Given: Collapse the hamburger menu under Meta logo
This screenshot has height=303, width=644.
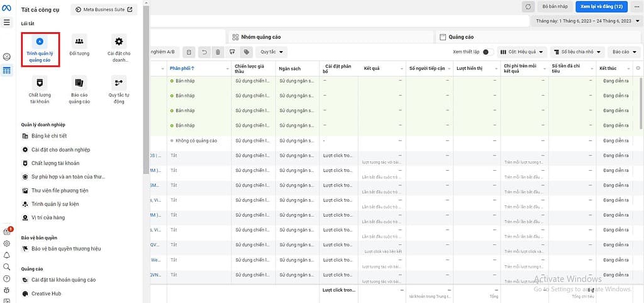Looking at the screenshot, I should point(7,22).
